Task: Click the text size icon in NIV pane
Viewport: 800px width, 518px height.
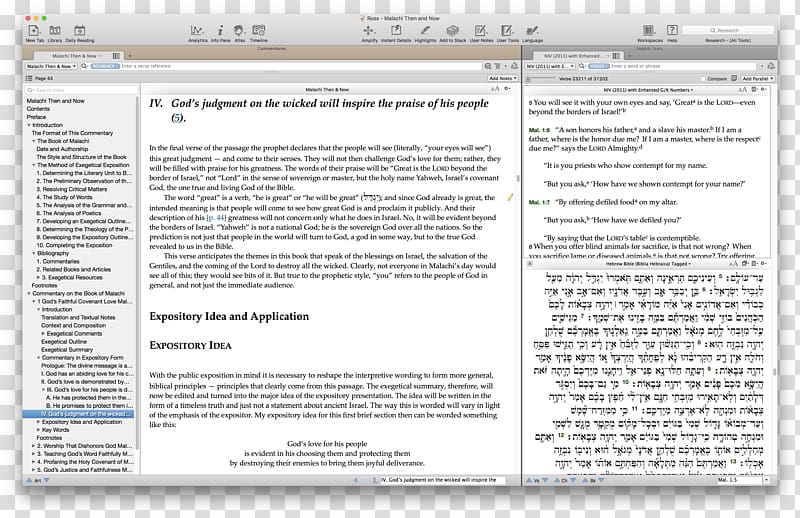Action: (742, 89)
